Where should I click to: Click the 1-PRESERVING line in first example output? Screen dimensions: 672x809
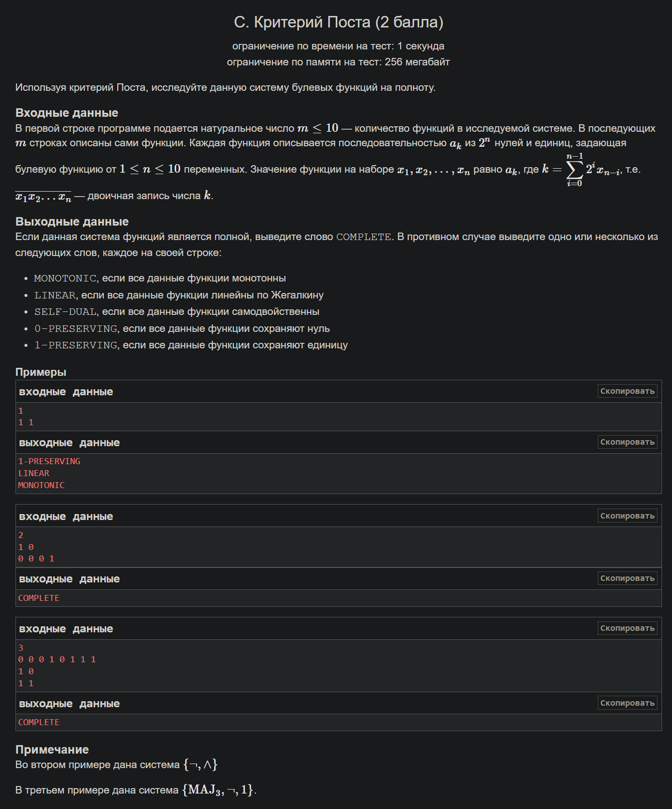pos(49,462)
